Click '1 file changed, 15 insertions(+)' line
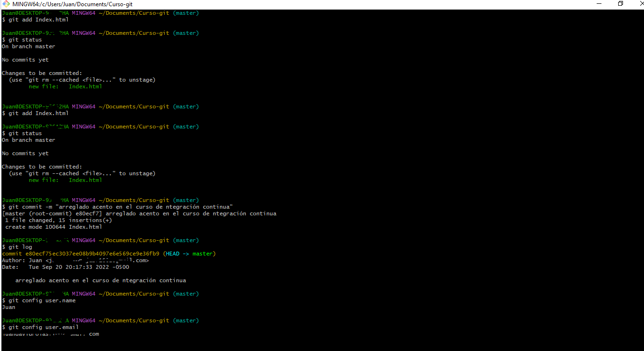The height and width of the screenshot is (351, 644). click(58, 220)
